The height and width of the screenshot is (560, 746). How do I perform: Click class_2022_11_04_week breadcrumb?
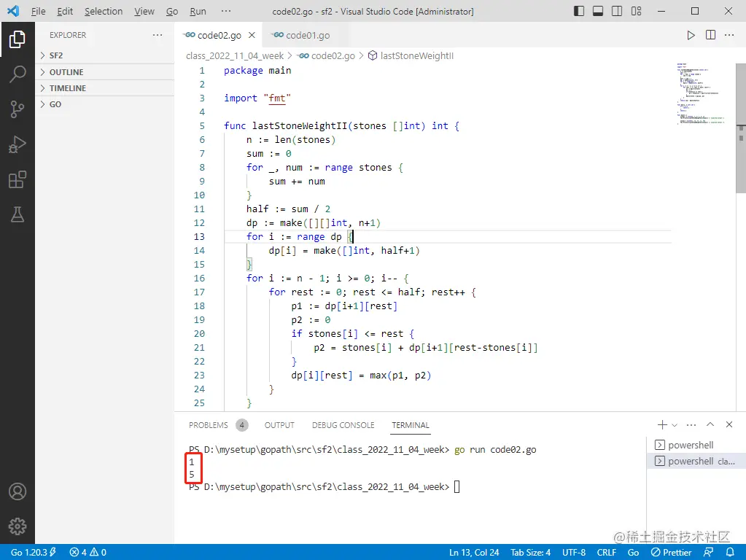pyautogui.click(x=235, y=55)
